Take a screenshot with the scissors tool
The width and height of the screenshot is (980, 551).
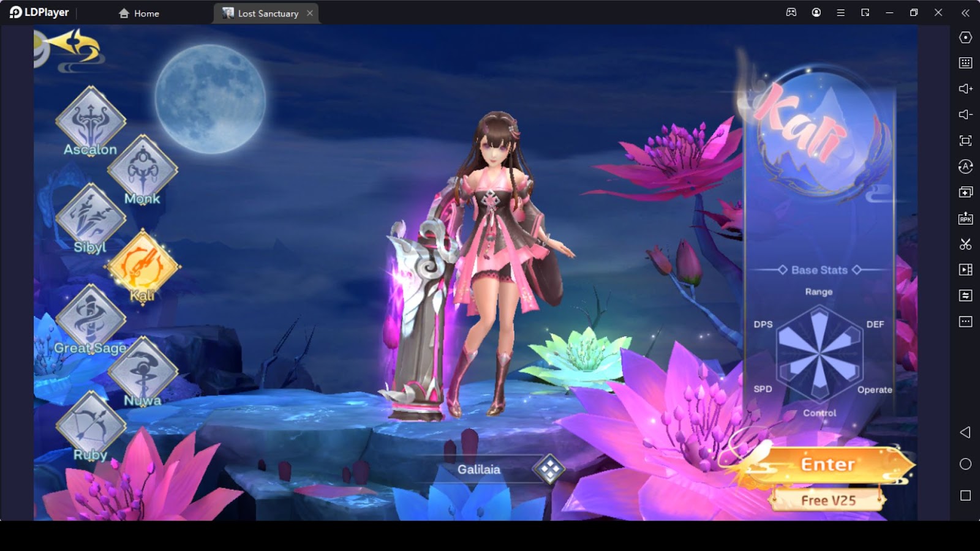tap(966, 244)
